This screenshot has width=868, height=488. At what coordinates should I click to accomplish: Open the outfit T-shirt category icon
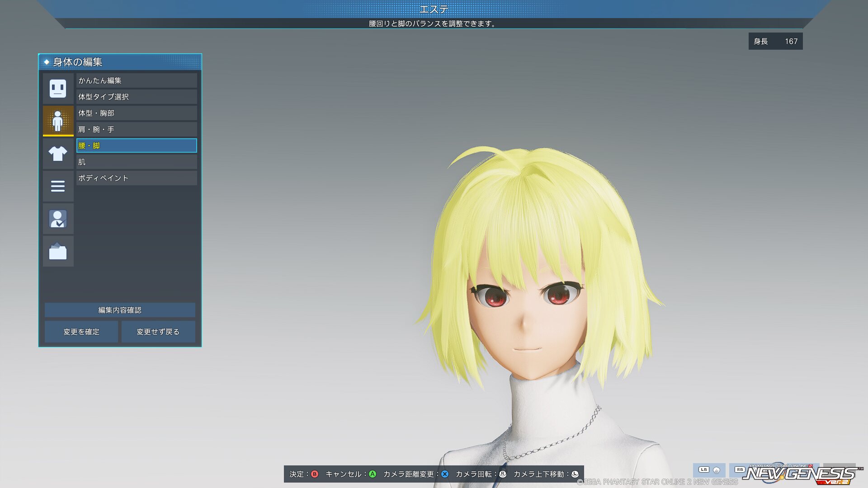[58, 154]
